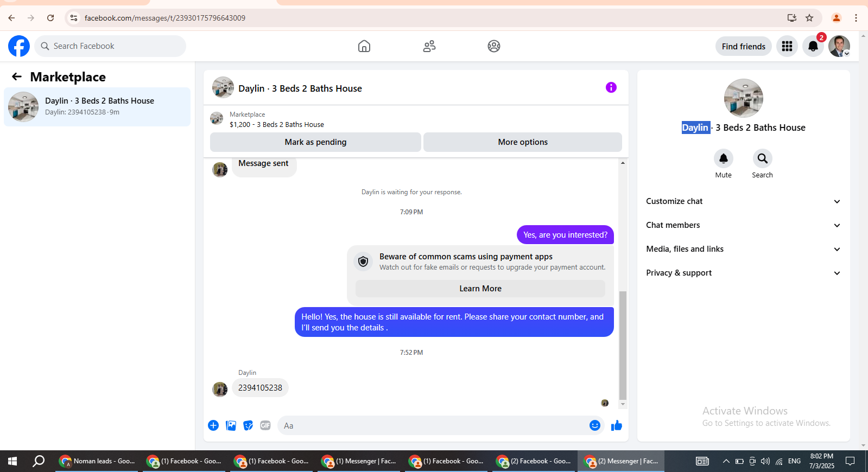
Task: Open the Facebook menu grid icon
Action: [787, 46]
